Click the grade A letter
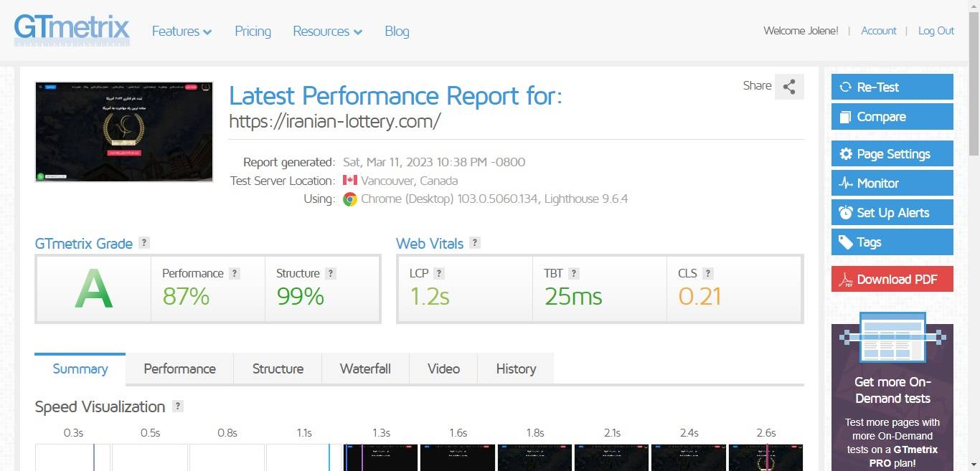Screen dimensions: 980x471 94,289
